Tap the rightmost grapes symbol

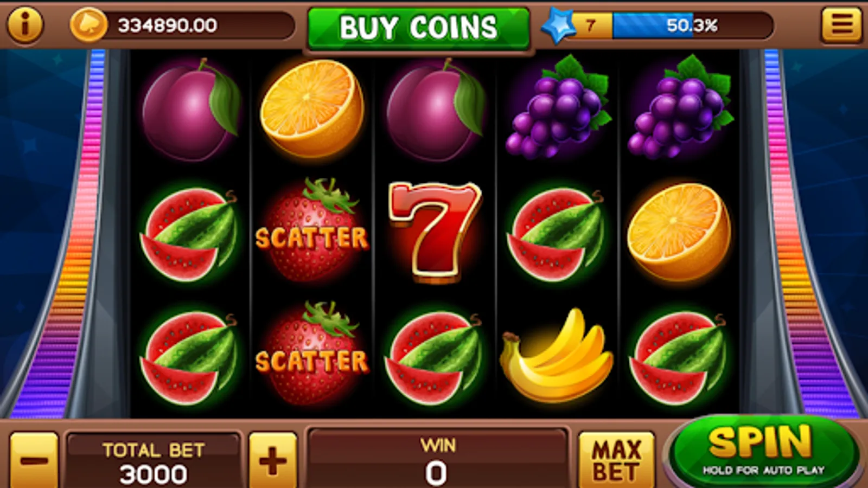pyautogui.click(x=680, y=107)
